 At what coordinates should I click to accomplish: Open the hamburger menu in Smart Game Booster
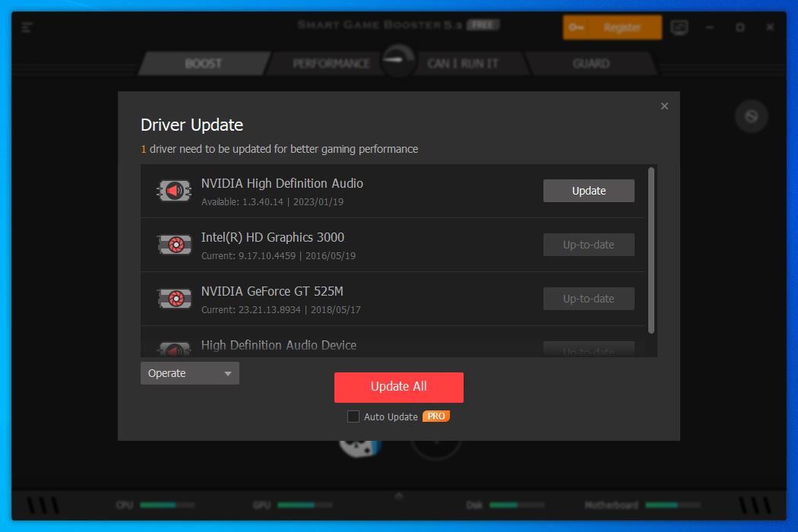click(27, 27)
